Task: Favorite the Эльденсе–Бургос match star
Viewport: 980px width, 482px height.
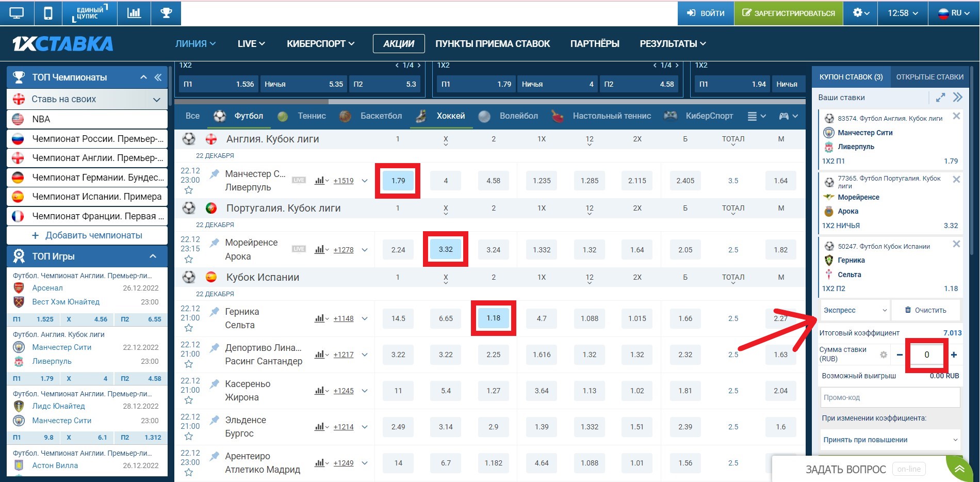Action: coord(189,437)
